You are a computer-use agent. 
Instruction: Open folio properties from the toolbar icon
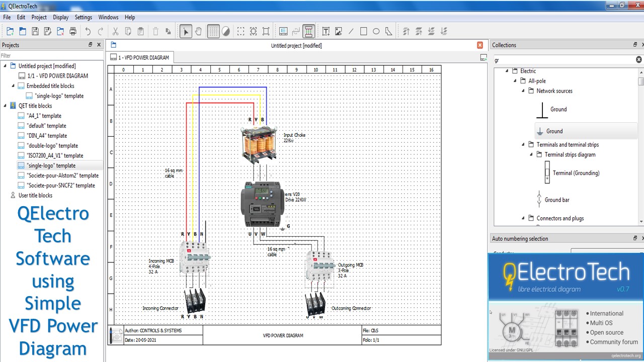(x=283, y=31)
